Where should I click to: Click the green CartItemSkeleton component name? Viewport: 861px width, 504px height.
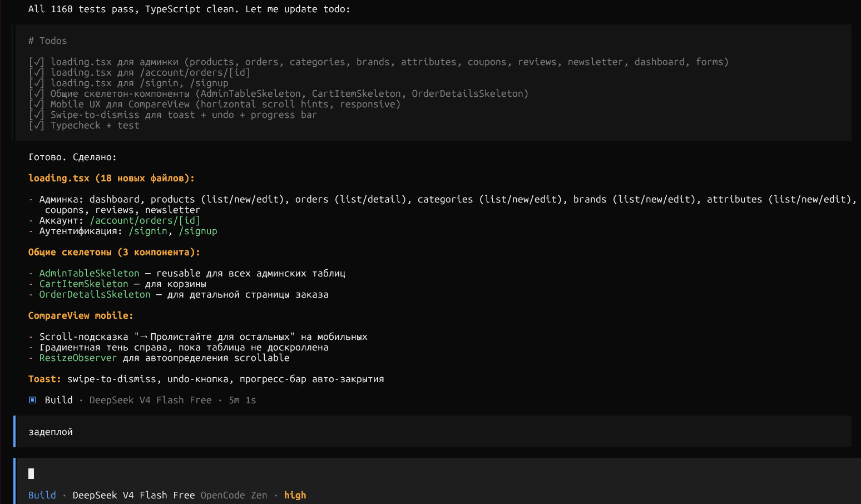click(x=84, y=284)
